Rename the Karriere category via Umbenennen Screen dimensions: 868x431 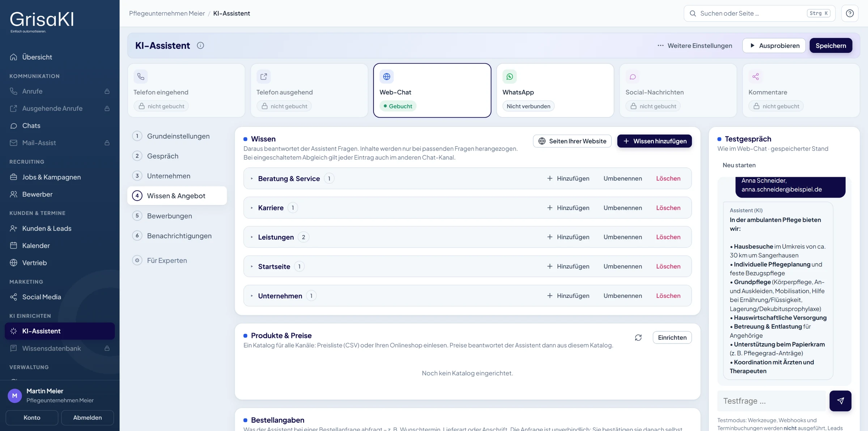(622, 208)
